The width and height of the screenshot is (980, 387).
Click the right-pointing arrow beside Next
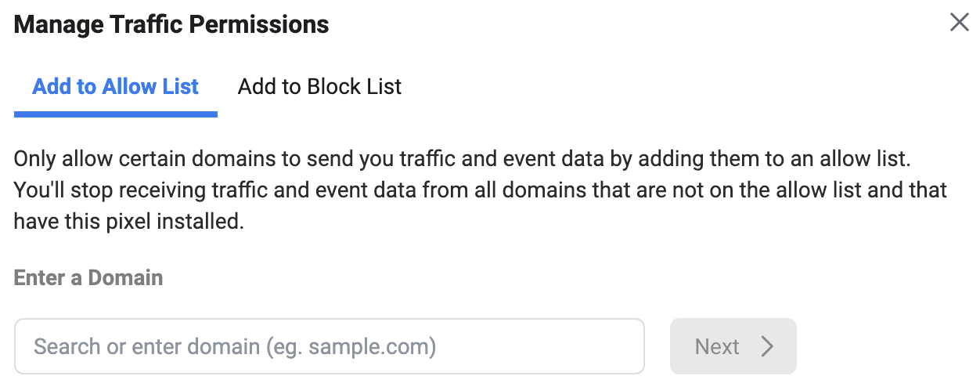(x=767, y=346)
